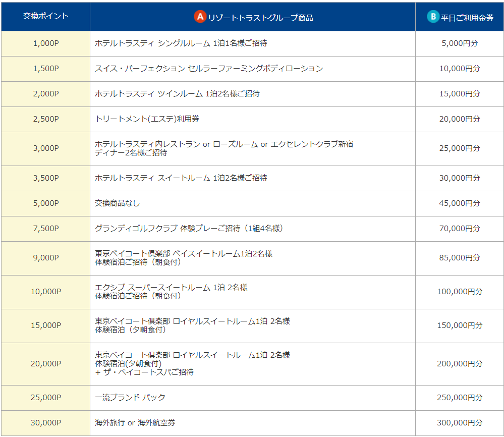This screenshot has height=437, width=504.
Task: Select the 3,000P points cell
Action: pyautogui.click(x=45, y=148)
